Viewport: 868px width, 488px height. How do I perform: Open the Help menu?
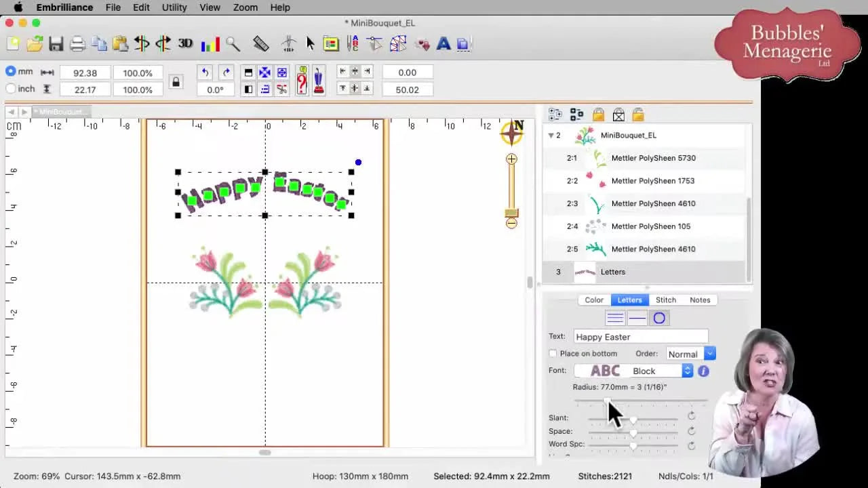(x=280, y=7)
